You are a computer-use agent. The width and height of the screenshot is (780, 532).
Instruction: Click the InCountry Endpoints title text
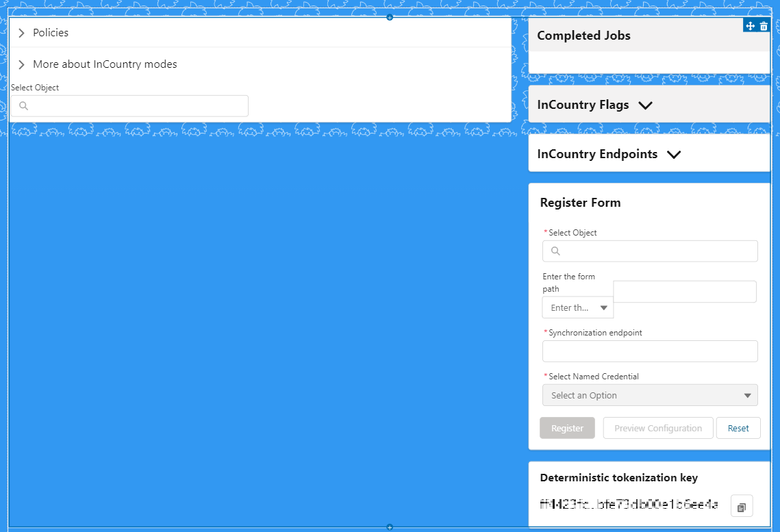pyautogui.click(x=597, y=154)
